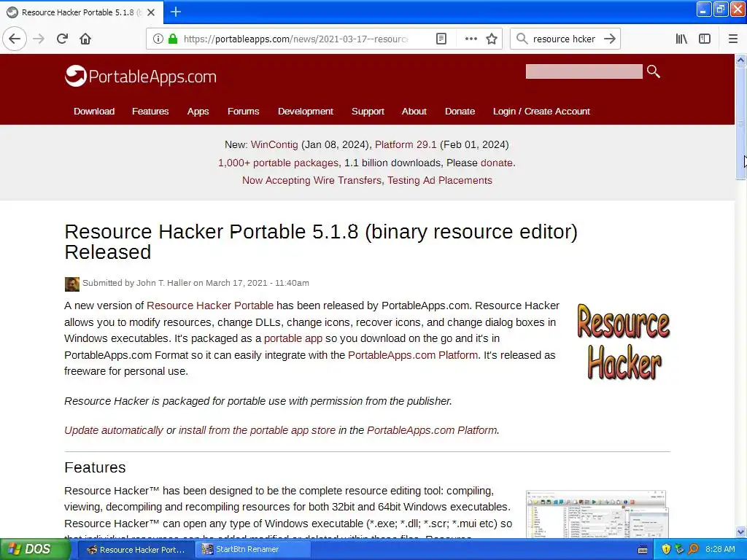
Task: Open the Library bookmarks and history icon
Action: point(681,39)
